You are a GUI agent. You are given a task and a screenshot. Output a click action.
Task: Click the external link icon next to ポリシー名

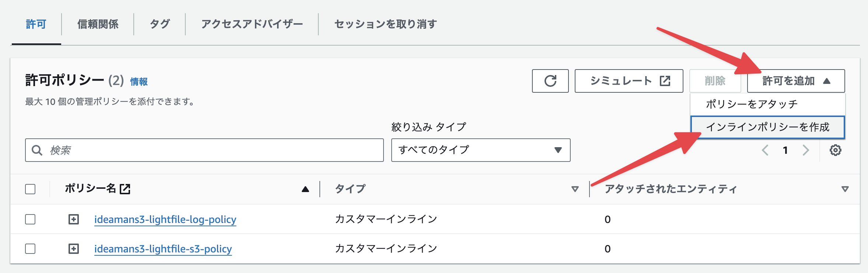(125, 189)
